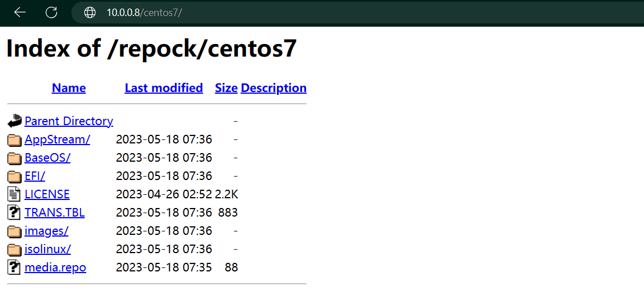The height and width of the screenshot is (296, 644).
Task: Sort listing by Name column
Action: pyautogui.click(x=69, y=88)
